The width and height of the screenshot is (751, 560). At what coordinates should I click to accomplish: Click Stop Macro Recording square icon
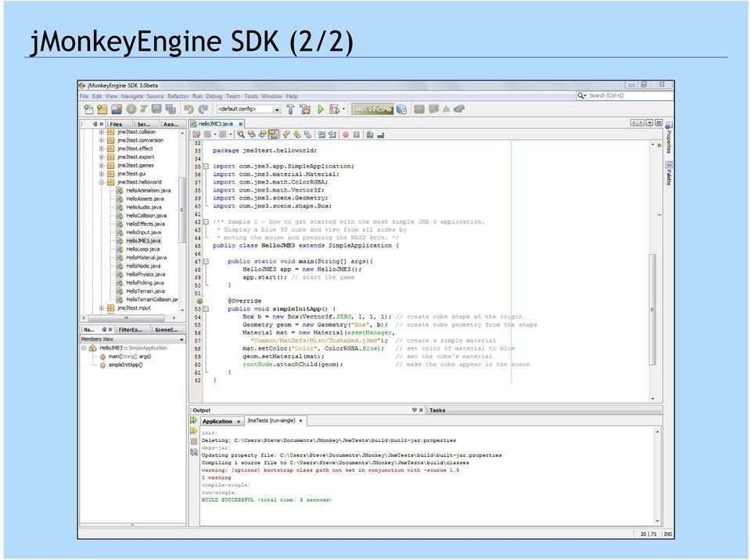tap(357, 135)
